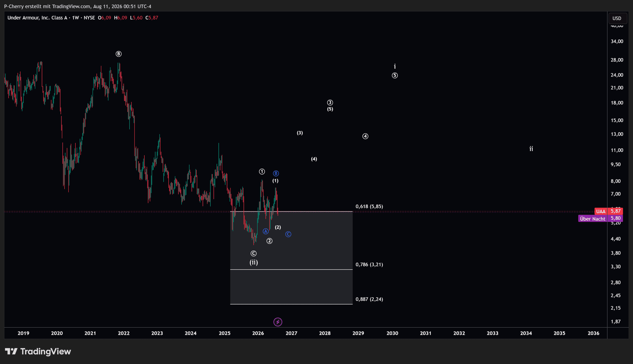Click the (4) wave label
633x364 pixels.
point(314,159)
